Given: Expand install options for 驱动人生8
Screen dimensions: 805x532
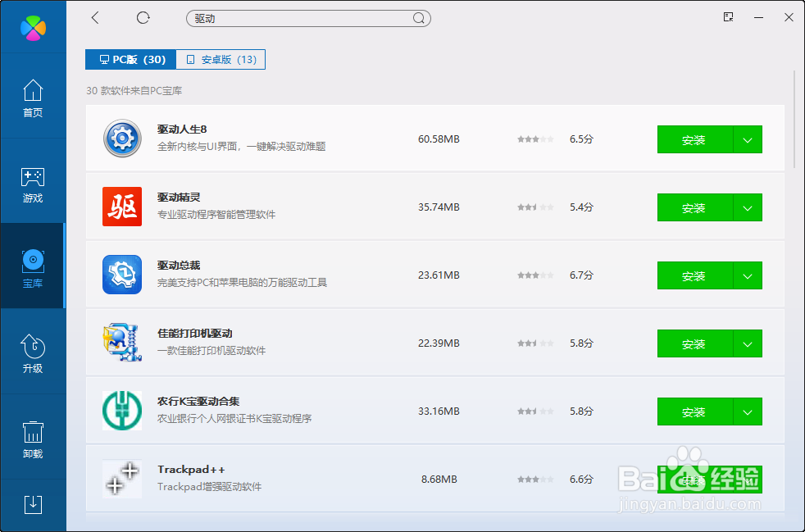Looking at the screenshot, I should point(748,139).
